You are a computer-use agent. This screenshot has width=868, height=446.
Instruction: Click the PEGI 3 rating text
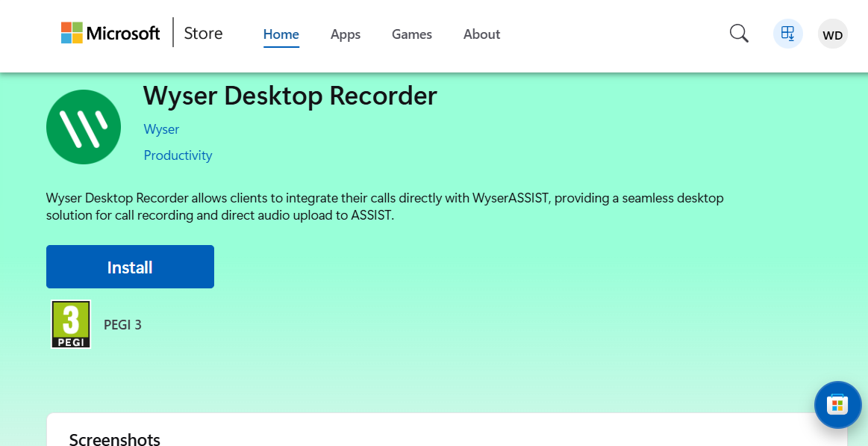(x=123, y=325)
